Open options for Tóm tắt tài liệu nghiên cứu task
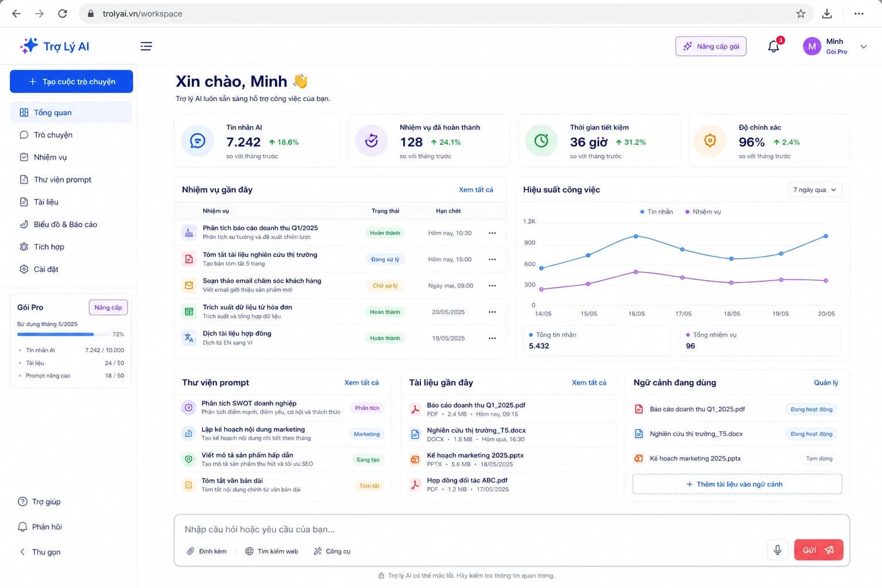Screen dimensions: 882x588 [492, 260]
